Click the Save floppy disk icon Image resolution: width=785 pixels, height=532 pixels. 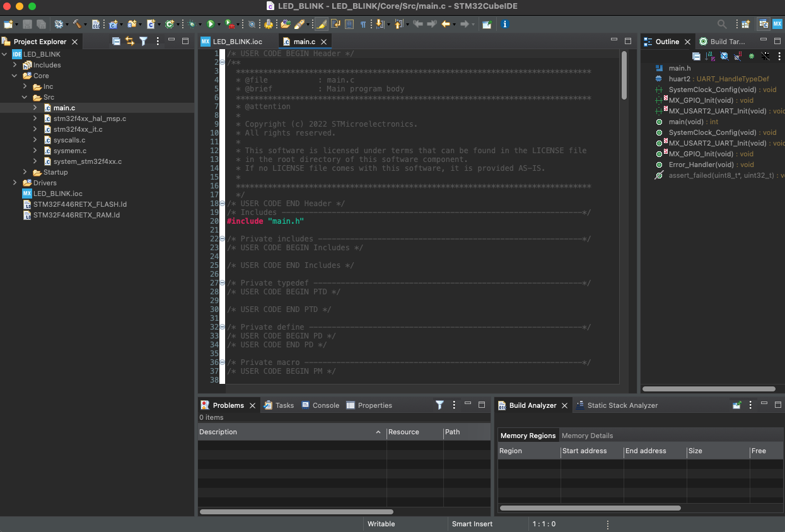27,24
